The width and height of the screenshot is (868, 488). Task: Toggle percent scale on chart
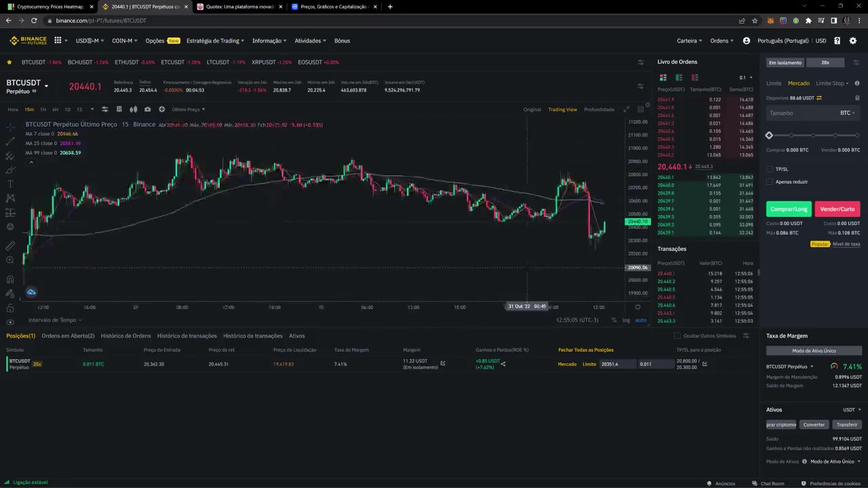pos(614,320)
